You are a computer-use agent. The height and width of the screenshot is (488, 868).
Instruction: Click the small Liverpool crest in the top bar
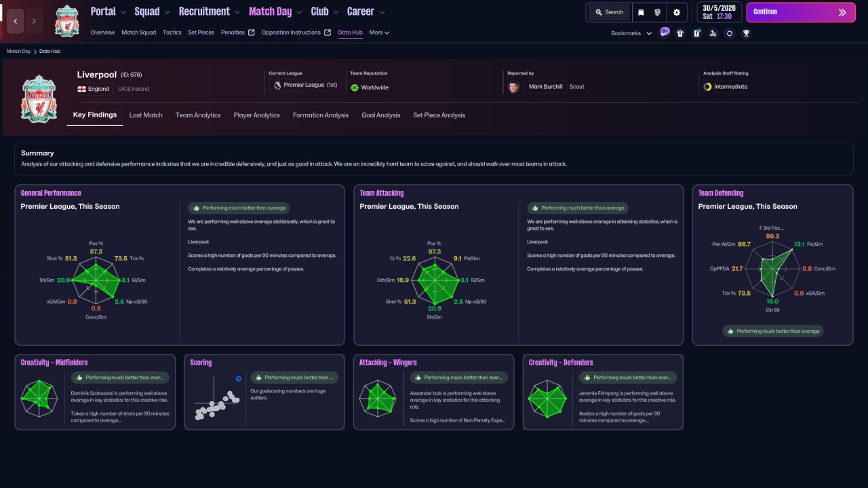67,20
